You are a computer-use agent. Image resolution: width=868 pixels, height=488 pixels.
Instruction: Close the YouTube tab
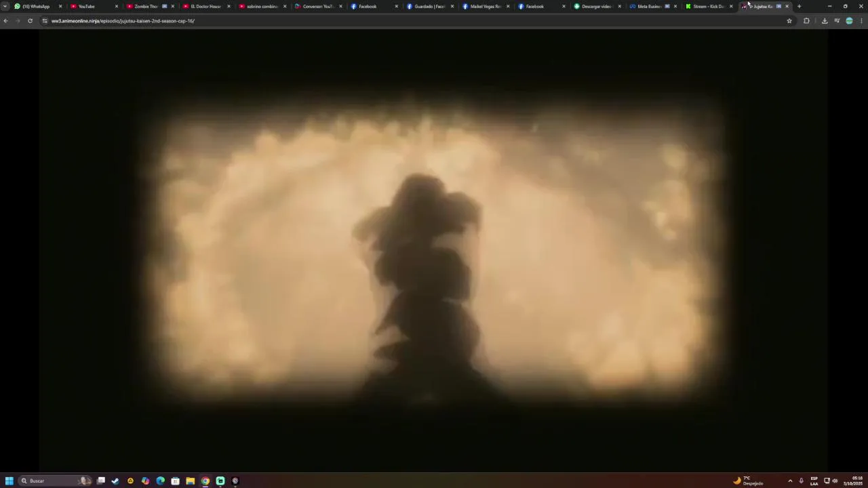(116, 6)
